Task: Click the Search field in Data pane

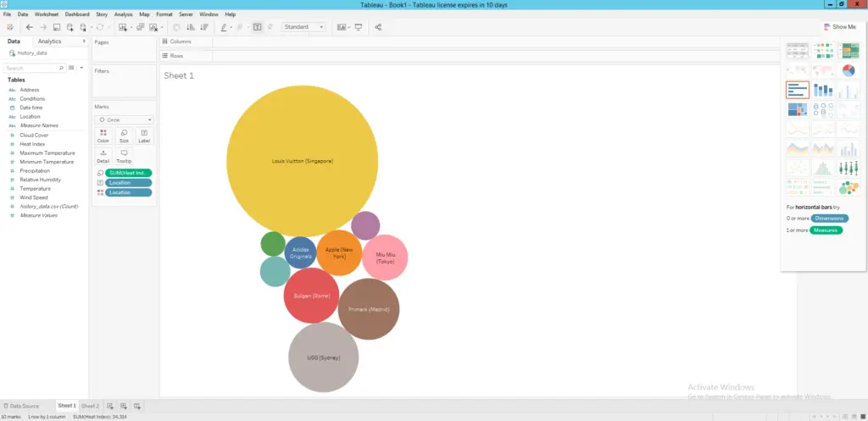Action: 32,68
